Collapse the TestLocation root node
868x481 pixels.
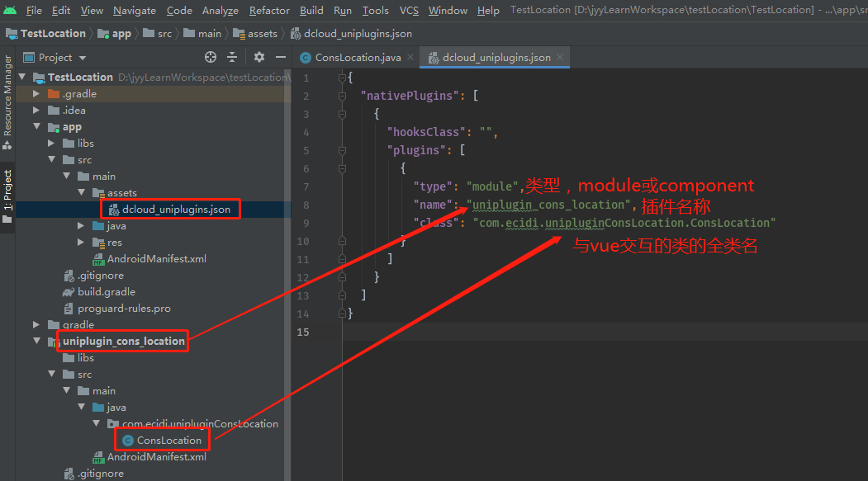pyautogui.click(x=22, y=77)
